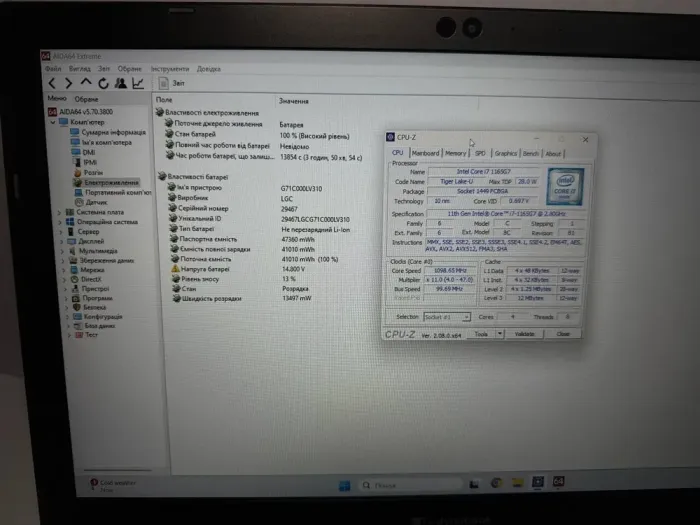Select the Sensor item in tree
Screen dimensions: 700x525
pyautogui.click(x=95, y=201)
